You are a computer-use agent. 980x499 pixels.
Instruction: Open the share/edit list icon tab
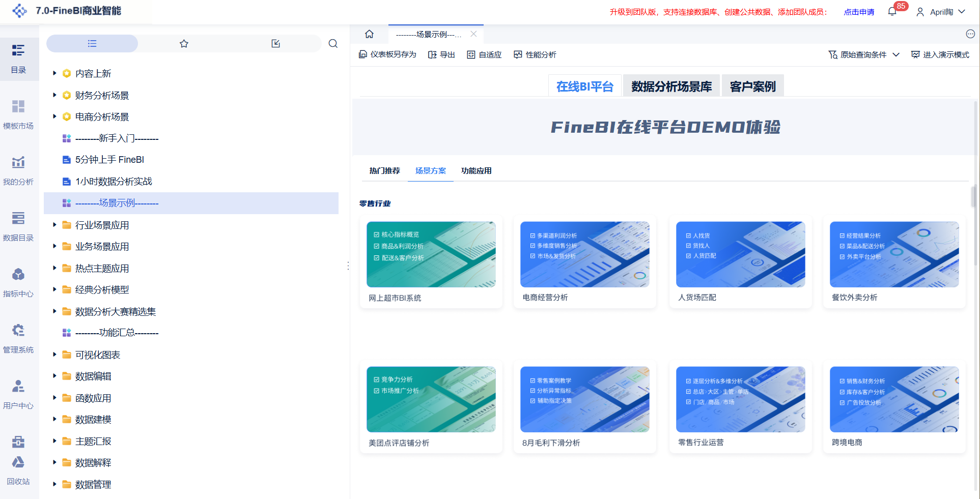click(x=275, y=44)
